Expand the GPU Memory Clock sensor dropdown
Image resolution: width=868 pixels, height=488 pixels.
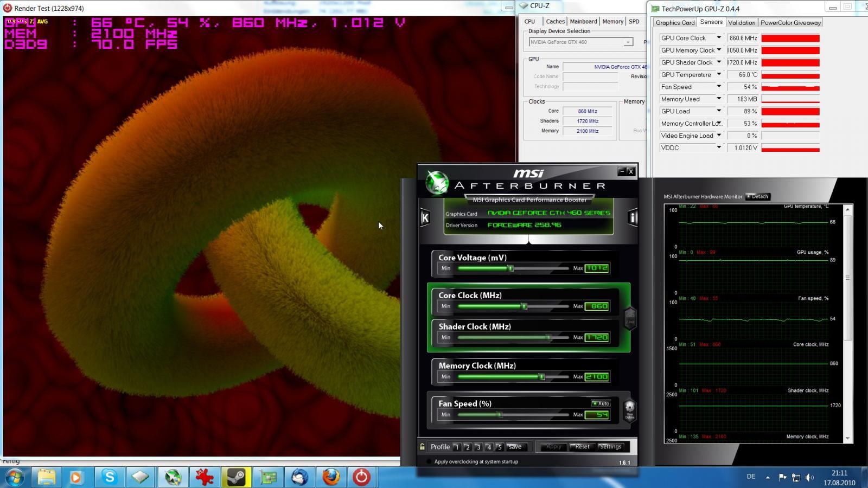click(719, 50)
